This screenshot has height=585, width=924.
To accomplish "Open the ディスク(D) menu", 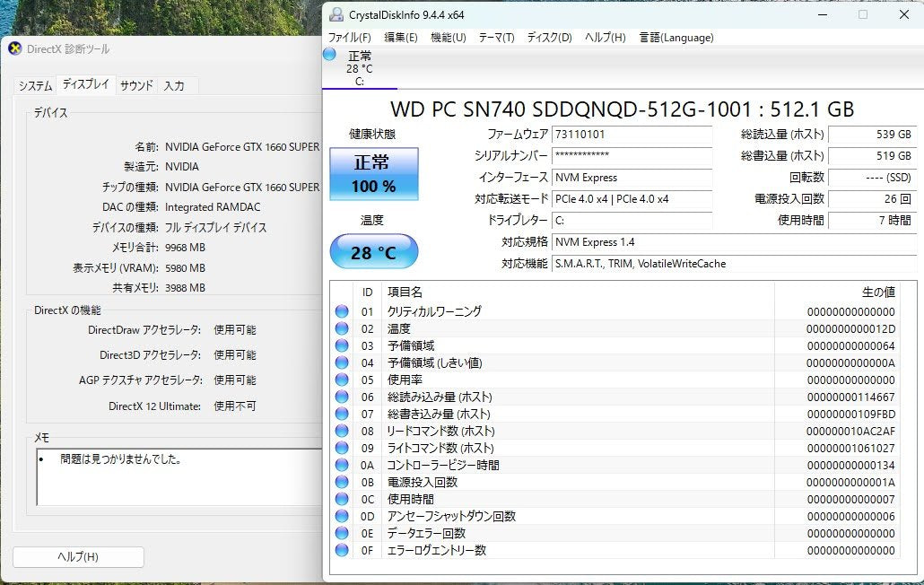I will click(x=549, y=38).
